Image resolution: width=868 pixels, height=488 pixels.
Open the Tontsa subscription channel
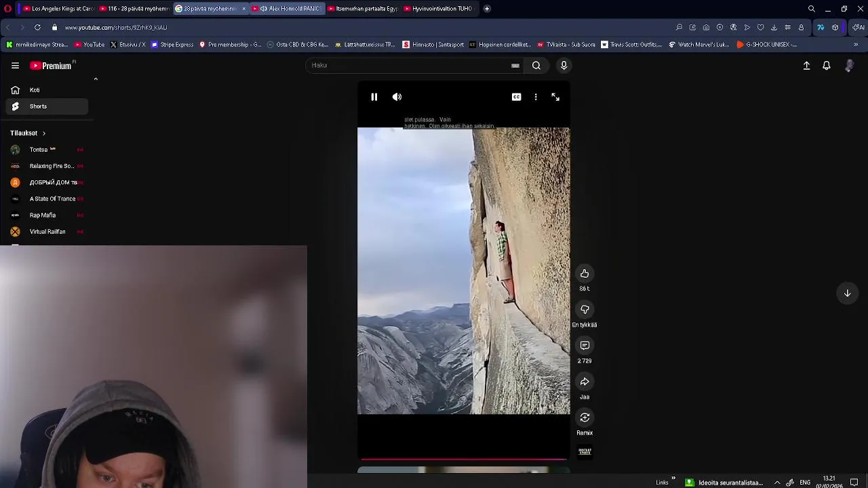tap(47, 149)
